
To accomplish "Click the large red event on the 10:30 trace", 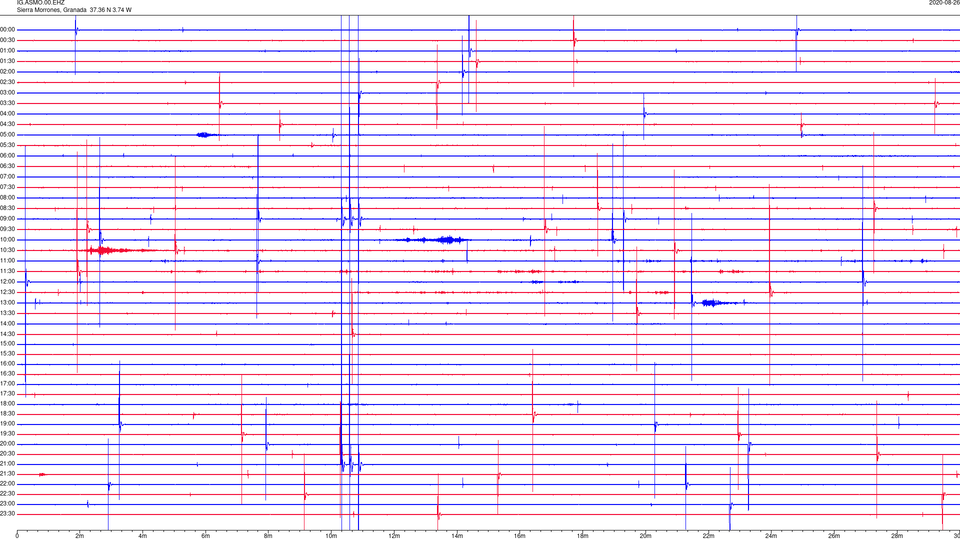I will pyautogui.click(x=119, y=250).
